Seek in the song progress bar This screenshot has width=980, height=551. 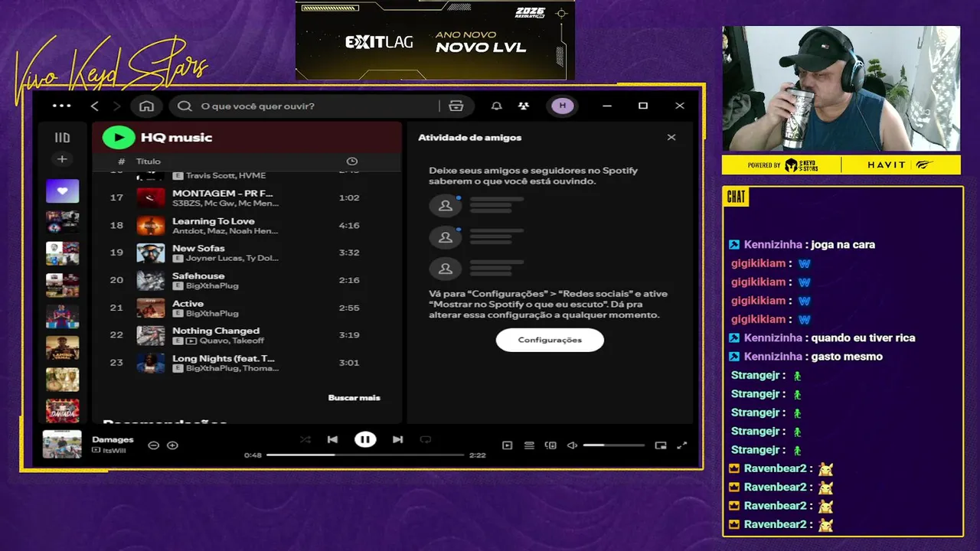click(x=365, y=455)
